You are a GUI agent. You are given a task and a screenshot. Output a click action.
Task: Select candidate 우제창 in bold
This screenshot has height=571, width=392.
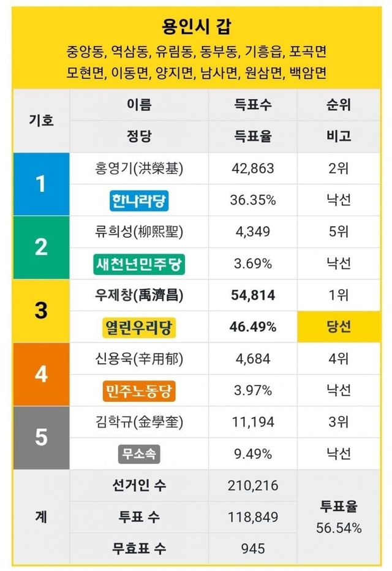(139, 295)
